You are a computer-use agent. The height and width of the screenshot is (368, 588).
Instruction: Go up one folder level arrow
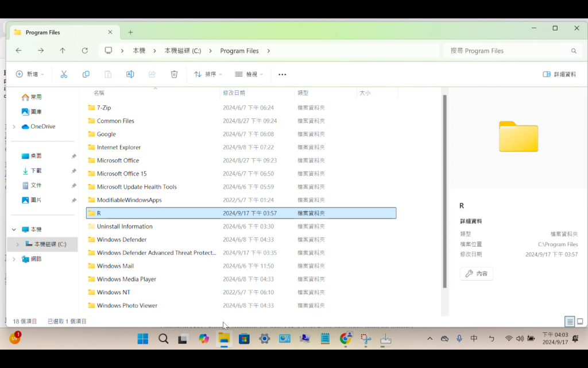tap(63, 51)
